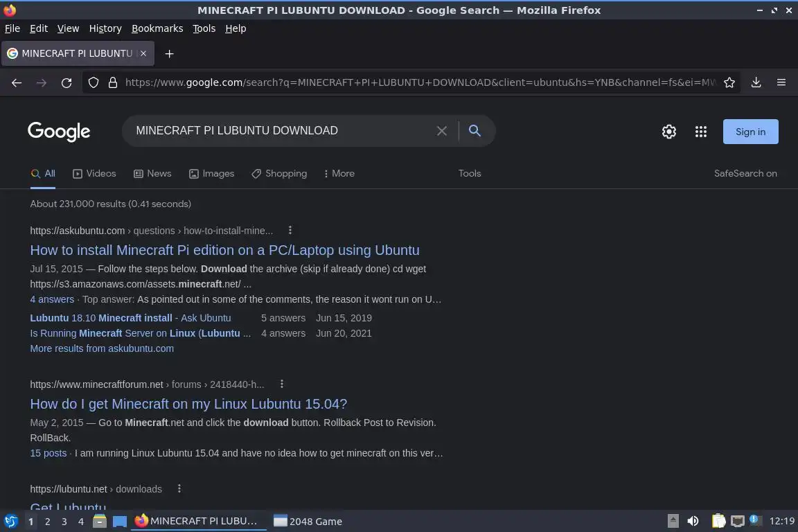The width and height of the screenshot is (798, 532).
Task: Switch to virtual desktop 4
Action: [x=81, y=522]
